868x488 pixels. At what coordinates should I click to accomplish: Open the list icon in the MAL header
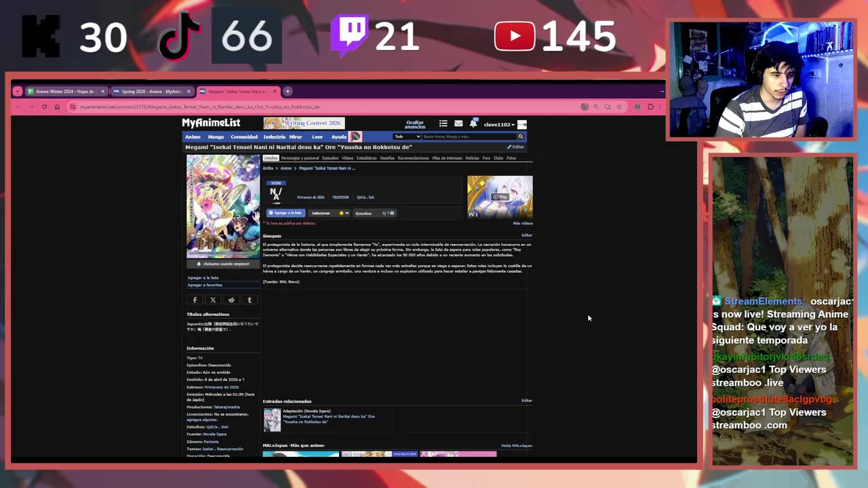[x=443, y=123]
